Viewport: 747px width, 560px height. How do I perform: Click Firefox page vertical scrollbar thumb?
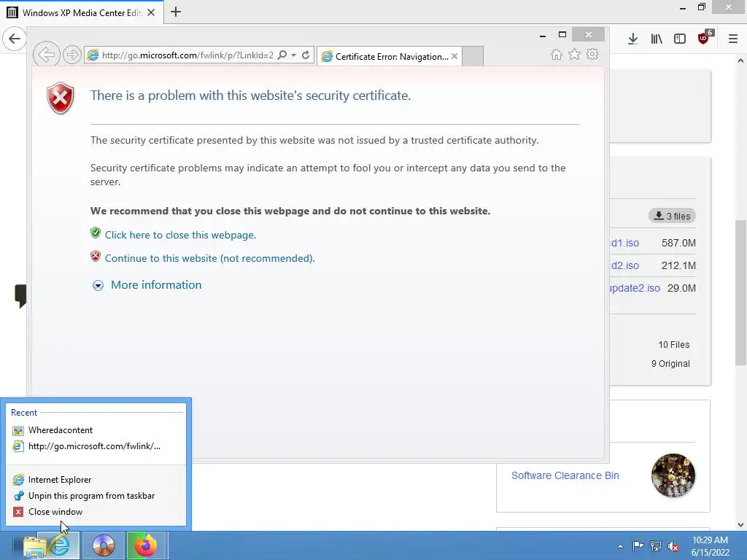click(740, 292)
